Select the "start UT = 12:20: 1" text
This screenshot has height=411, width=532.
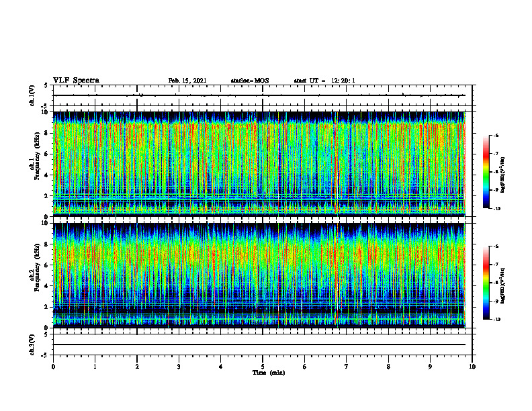point(324,81)
